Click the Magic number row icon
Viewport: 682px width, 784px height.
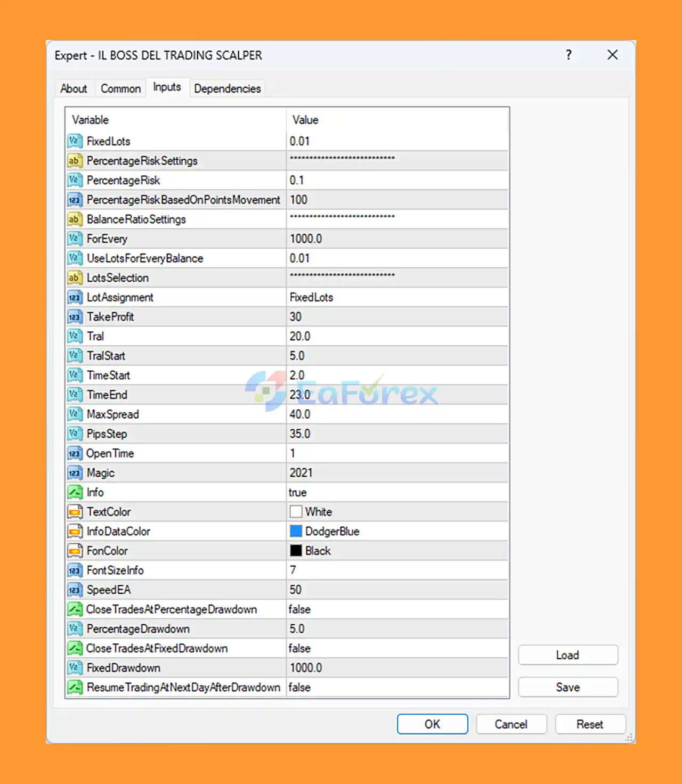tap(75, 473)
